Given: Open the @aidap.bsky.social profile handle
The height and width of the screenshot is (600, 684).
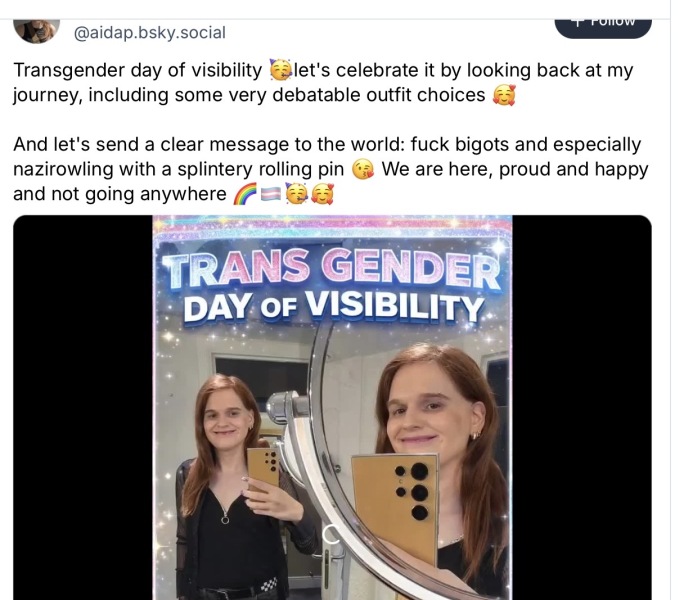Looking at the screenshot, I should point(150,32).
